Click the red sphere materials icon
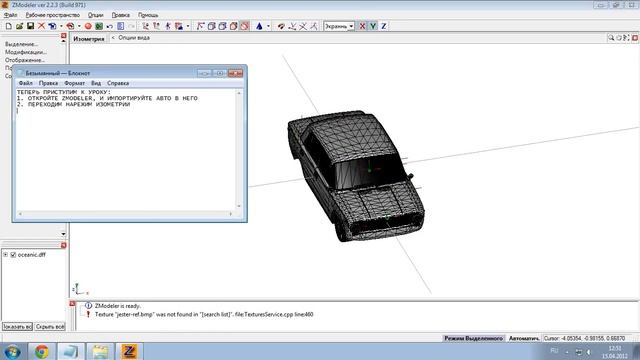The height and width of the screenshot is (360, 640). click(x=88, y=26)
